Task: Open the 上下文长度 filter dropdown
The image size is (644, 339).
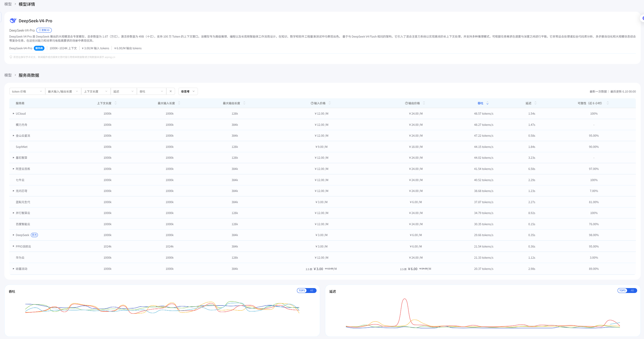Action: [96, 91]
